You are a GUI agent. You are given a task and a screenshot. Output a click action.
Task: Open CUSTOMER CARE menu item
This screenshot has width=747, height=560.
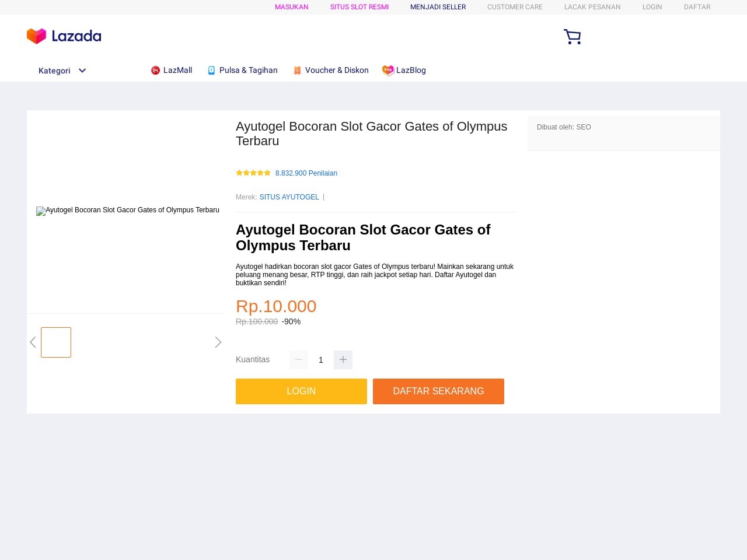pos(515,7)
